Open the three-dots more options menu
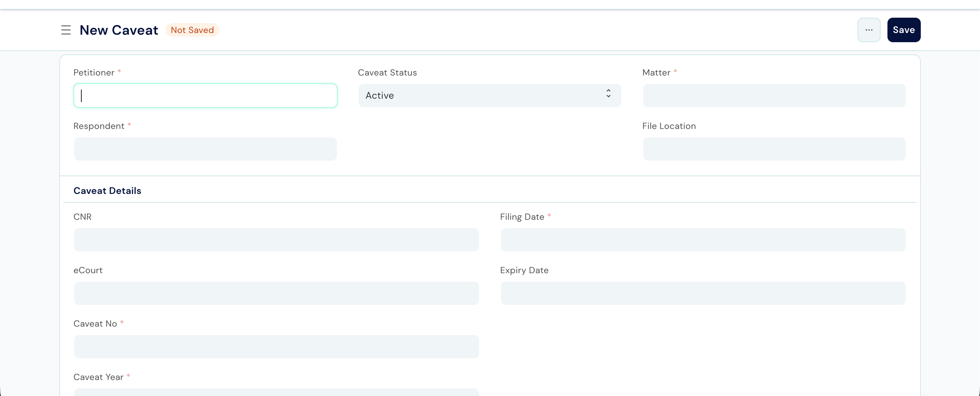This screenshot has width=980, height=396. click(x=868, y=30)
